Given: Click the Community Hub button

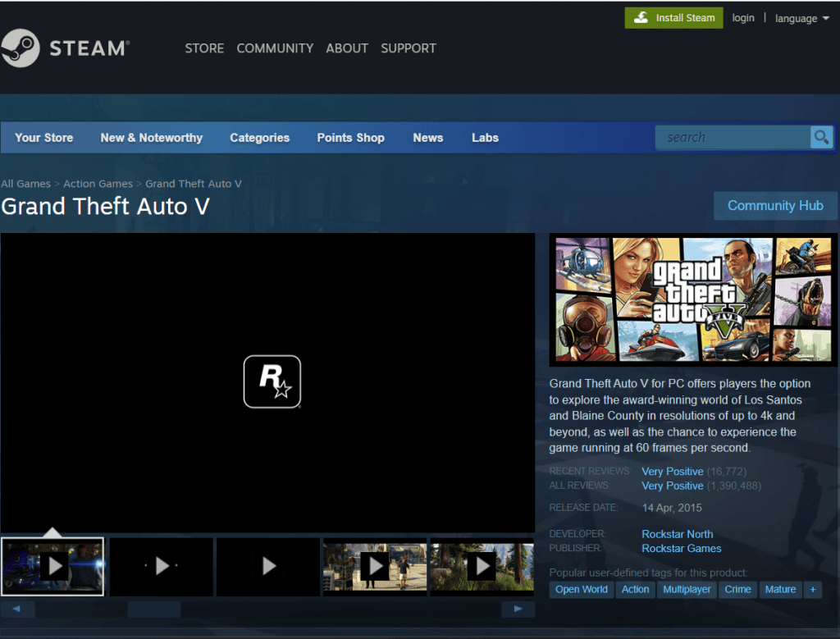Looking at the screenshot, I should point(775,206).
